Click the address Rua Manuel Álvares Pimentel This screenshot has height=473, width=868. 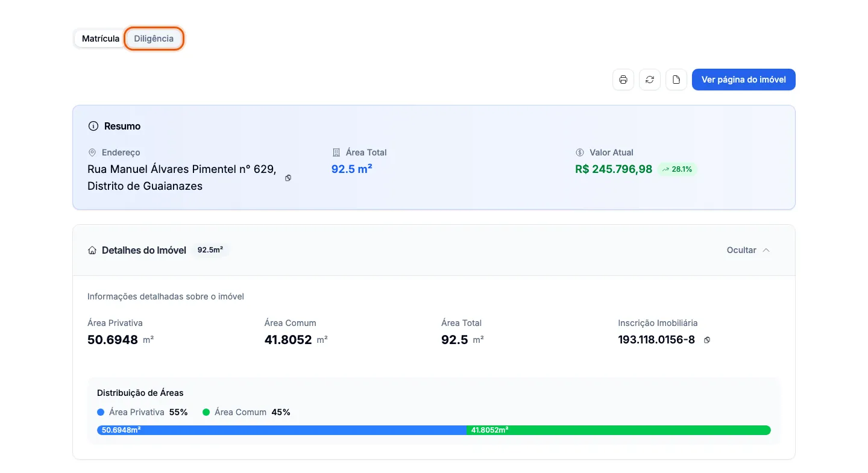pyautogui.click(x=182, y=178)
